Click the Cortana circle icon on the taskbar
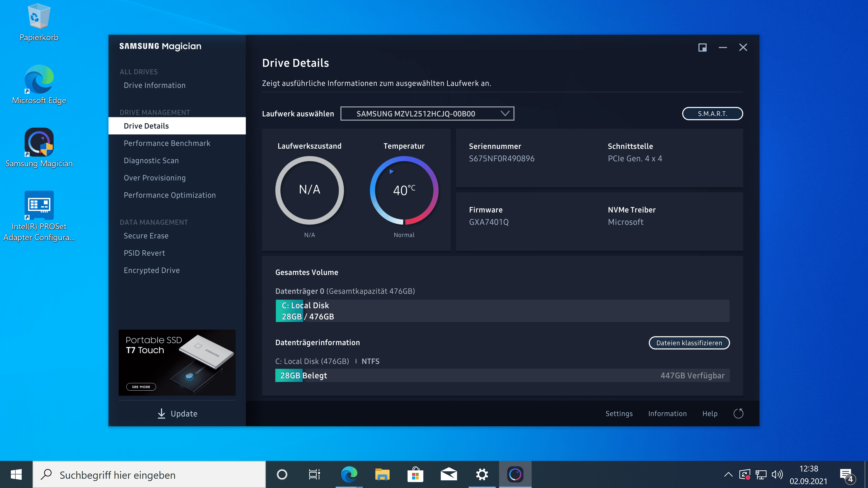This screenshot has height=488, width=868. point(282,474)
